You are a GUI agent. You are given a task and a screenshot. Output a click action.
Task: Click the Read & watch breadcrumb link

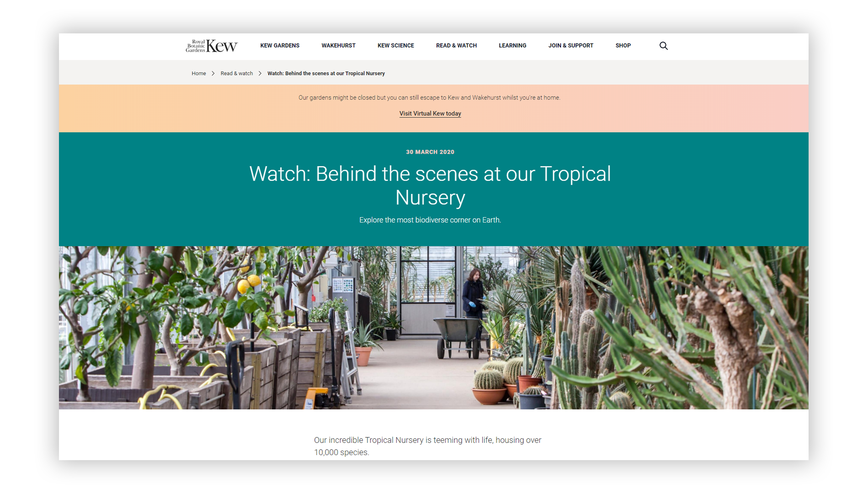point(236,74)
